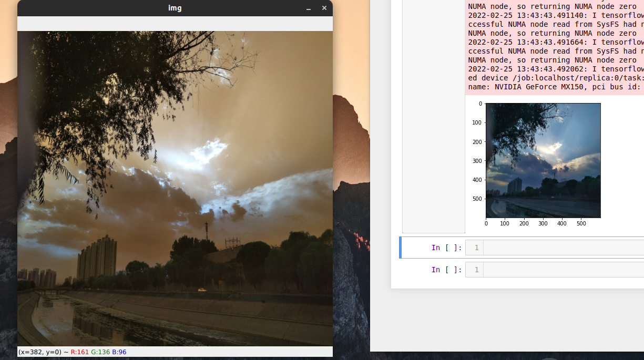Viewport: 644px width, 360px height.
Task: Click the img window title bar
Action: (175, 8)
